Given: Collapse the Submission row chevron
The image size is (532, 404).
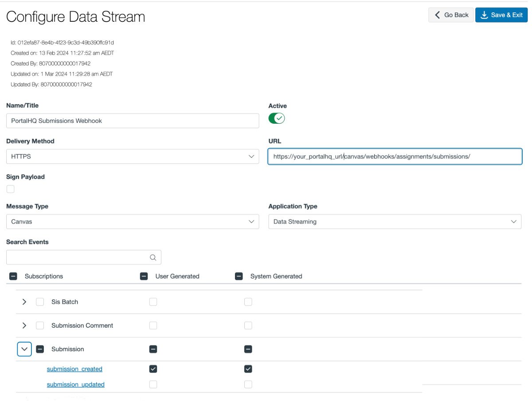Looking at the screenshot, I should 24,349.
